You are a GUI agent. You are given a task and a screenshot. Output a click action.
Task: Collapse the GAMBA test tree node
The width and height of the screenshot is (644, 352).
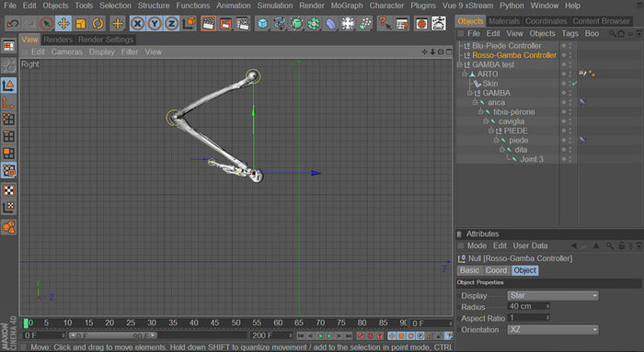[459, 64]
